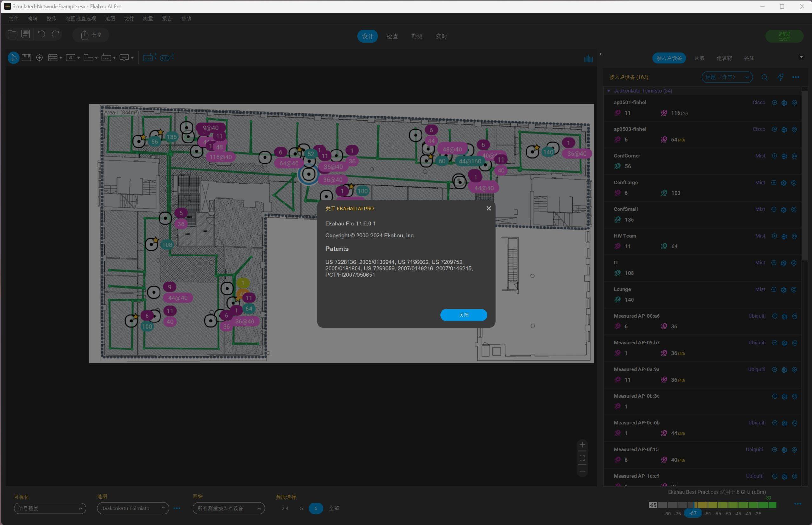
Task: Collapse the right sidebar panel arrow
Action: [600, 54]
